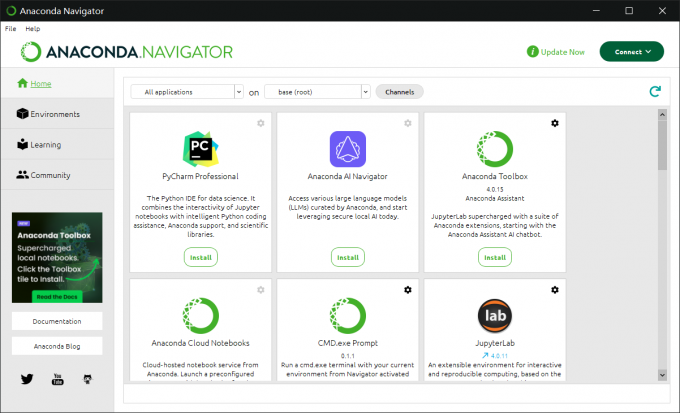Install Anaconda Toolbox
680x413 pixels.
(x=495, y=257)
